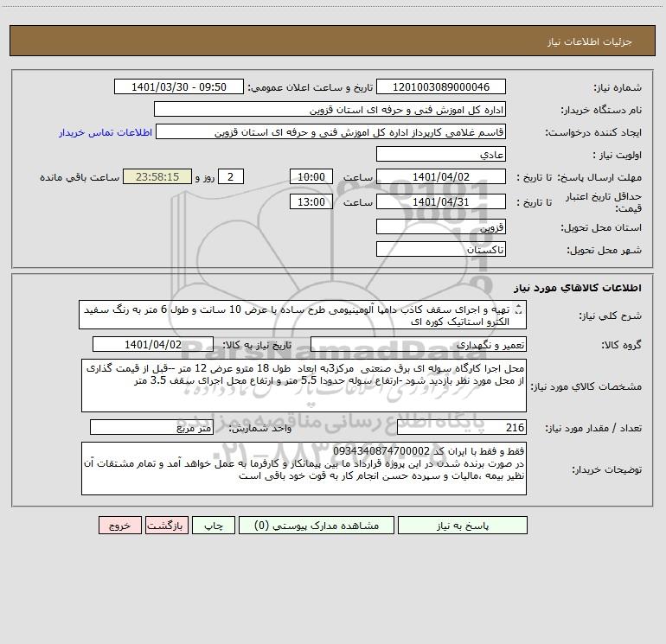This screenshot has width=666, height=644.
Task: Click the response deadline date 1401/04/02 field
Action: tap(441, 176)
